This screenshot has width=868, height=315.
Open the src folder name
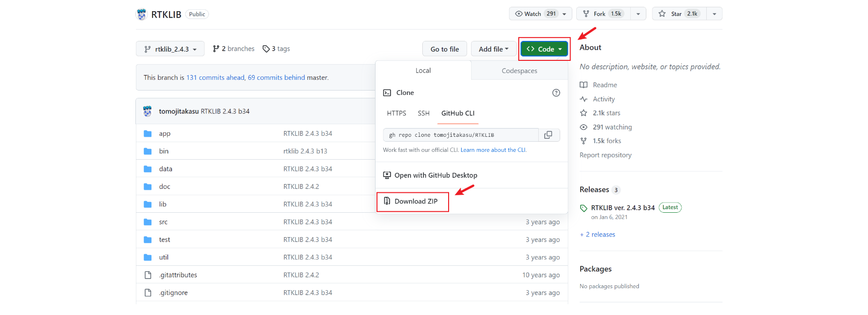(x=163, y=222)
